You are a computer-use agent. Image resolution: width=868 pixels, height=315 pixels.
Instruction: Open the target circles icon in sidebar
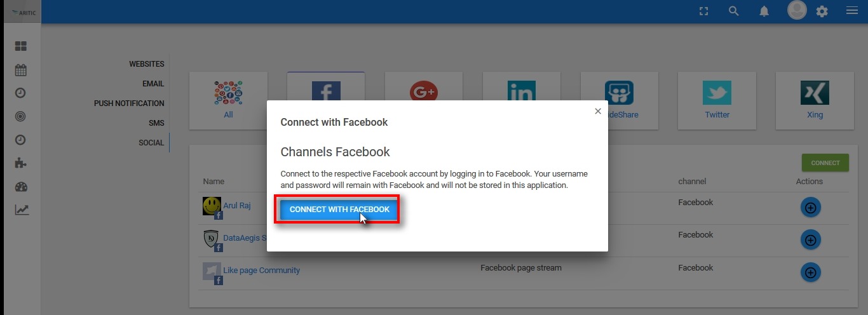[x=21, y=116]
